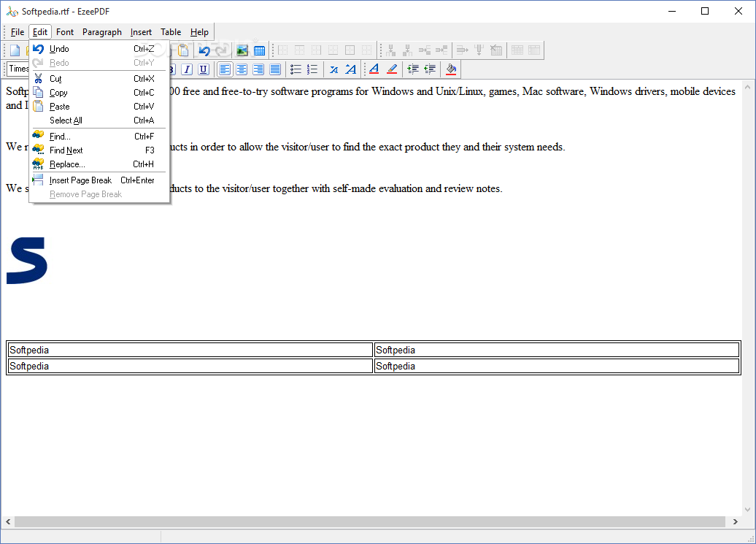The image size is (756, 544).
Task: Close the open Edit menu
Action: (40, 32)
